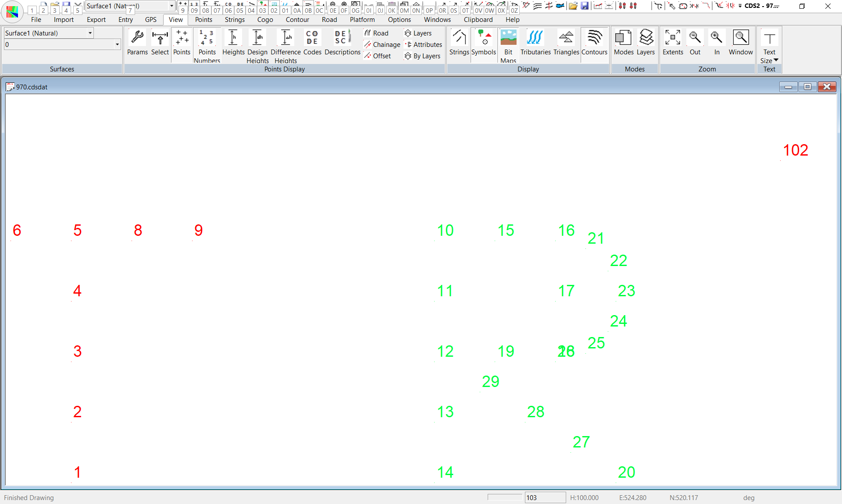This screenshot has width=842, height=504.
Task: Click the Chainage button
Action: click(382, 45)
